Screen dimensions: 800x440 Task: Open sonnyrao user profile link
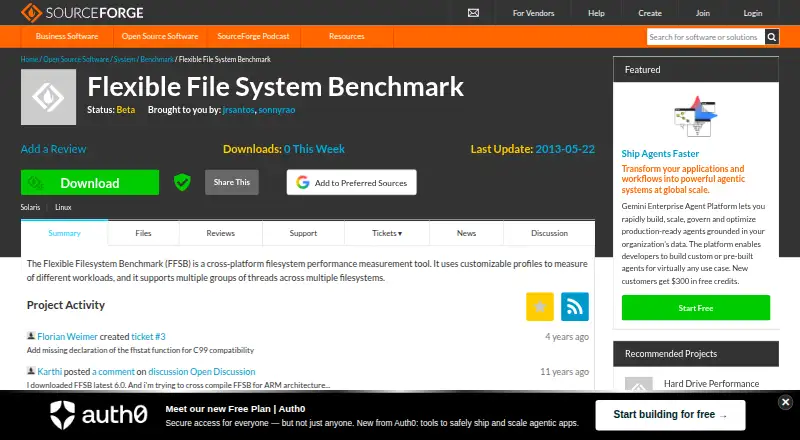coord(277,110)
